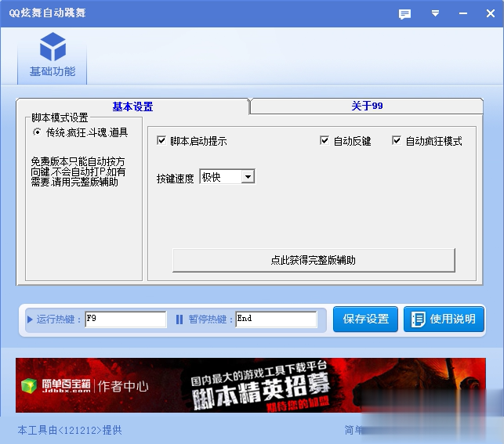Open the 使用说明 button

click(444, 319)
